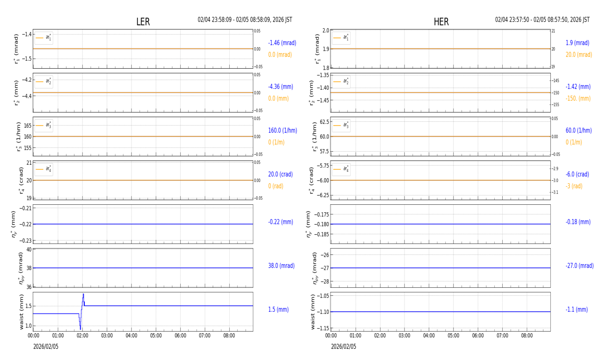595x364 pixels.
Task: Click the LER plot title
Action: pyautogui.click(x=143, y=22)
